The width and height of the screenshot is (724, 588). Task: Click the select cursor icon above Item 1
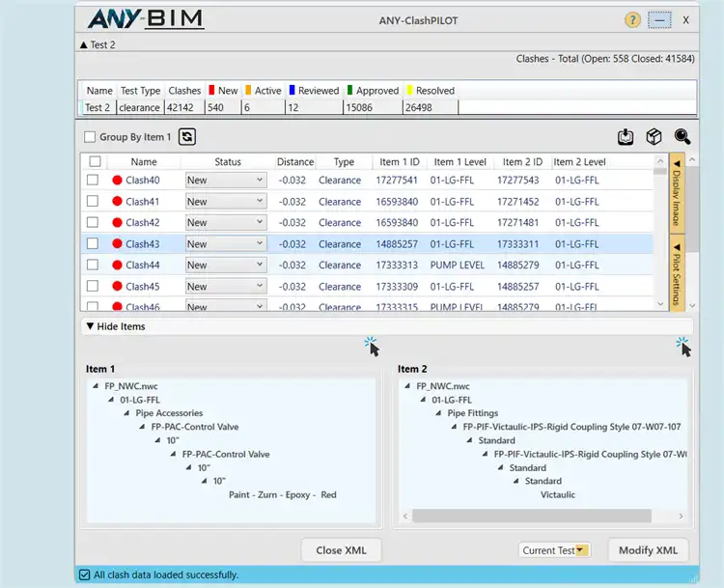click(372, 347)
